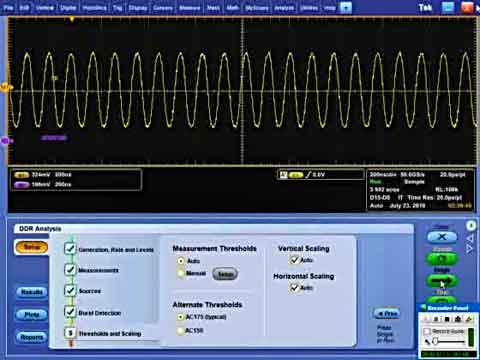The width and height of the screenshot is (480, 360).
Task: Open the Analyze menu
Action: coord(284,7)
